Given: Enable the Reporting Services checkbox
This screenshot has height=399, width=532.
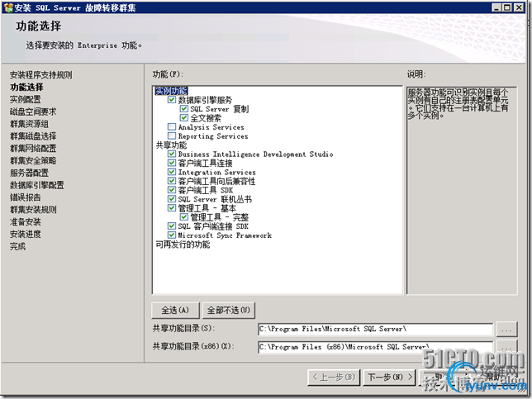Looking at the screenshot, I should [x=172, y=135].
